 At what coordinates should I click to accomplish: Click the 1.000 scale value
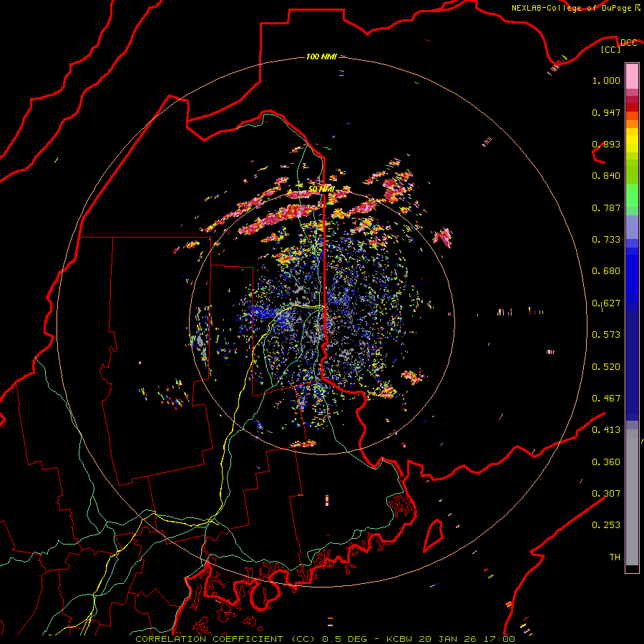click(x=606, y=80)
